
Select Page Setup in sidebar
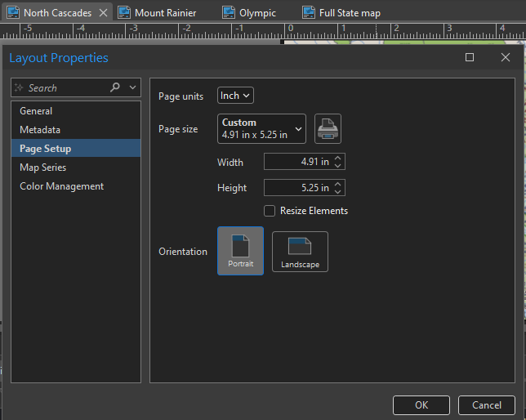[x=76, y=149]
